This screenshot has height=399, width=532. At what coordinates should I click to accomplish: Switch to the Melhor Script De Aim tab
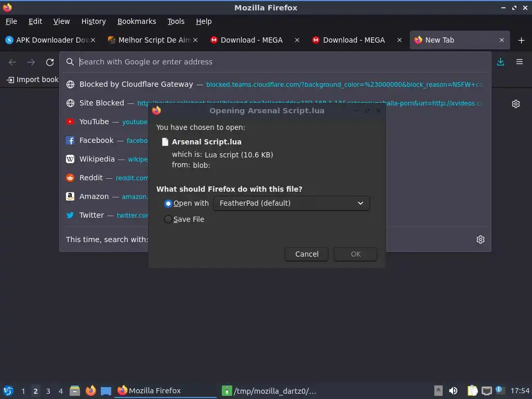[x=151, y=40]
